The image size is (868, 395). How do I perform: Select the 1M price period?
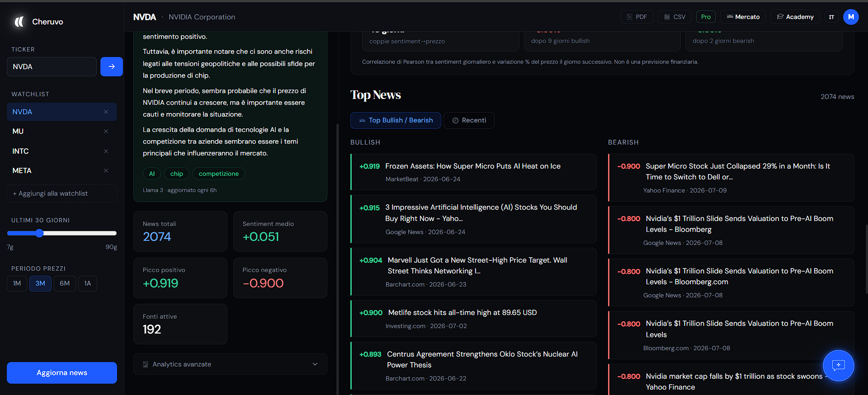17,283
